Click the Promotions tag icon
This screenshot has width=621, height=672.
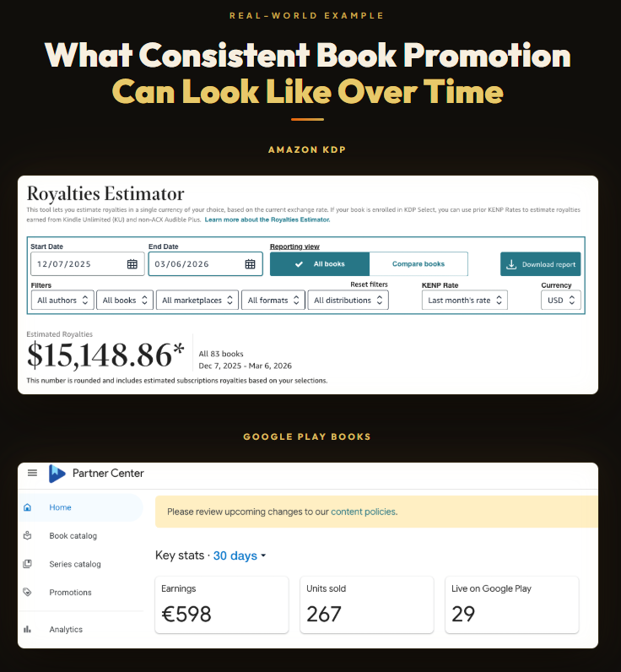(28, 593)
